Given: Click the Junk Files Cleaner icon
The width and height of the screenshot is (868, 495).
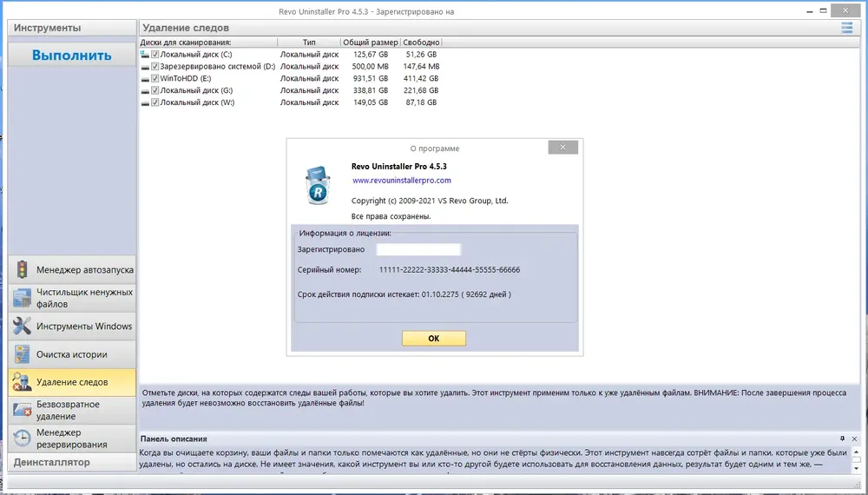Looking at the screenshot, I should [23, 298].
